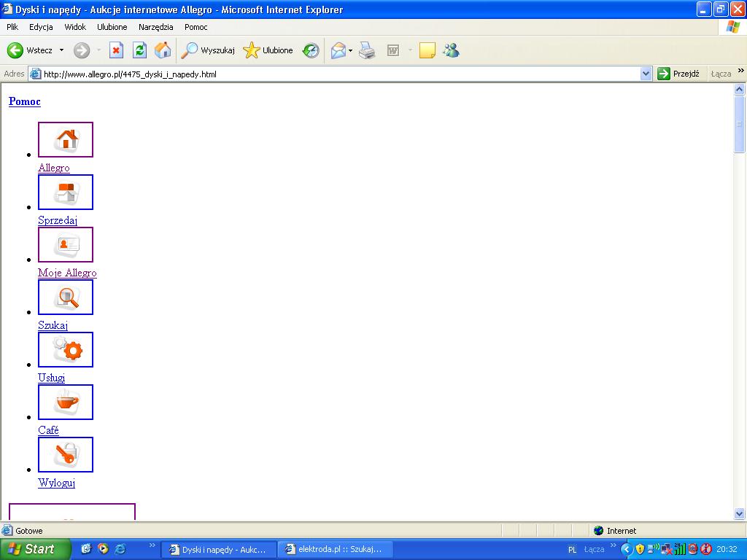This screenshot has width=747, height=560.
Task: Click the PL language indicator
Action: tap(572, 550)
